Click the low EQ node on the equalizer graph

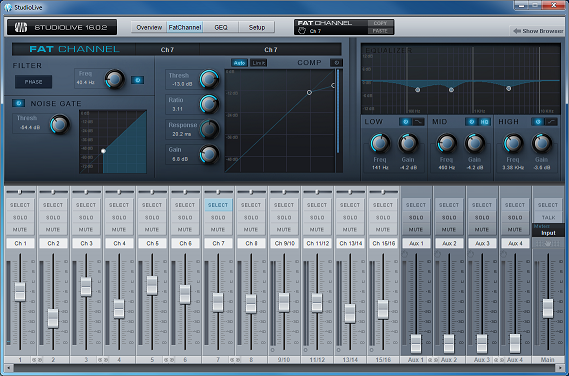417,90
